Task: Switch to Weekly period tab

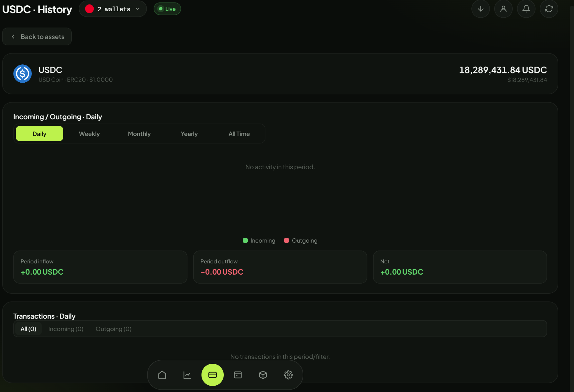Action: [x=89, y=134]
